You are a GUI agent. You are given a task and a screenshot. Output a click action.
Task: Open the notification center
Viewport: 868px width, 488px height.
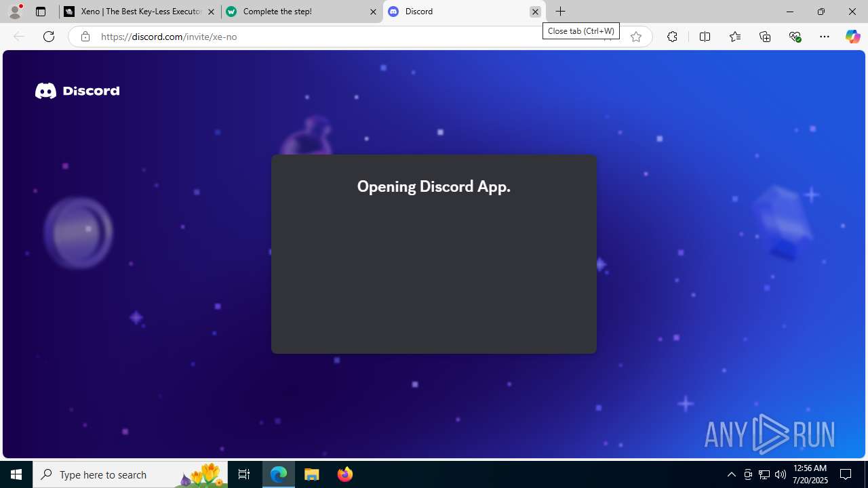(x=846, y=474)
